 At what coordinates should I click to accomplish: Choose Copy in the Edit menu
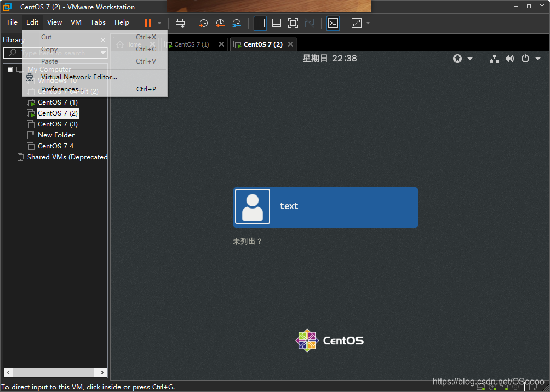pyautogui.click(x=95, y=49)
